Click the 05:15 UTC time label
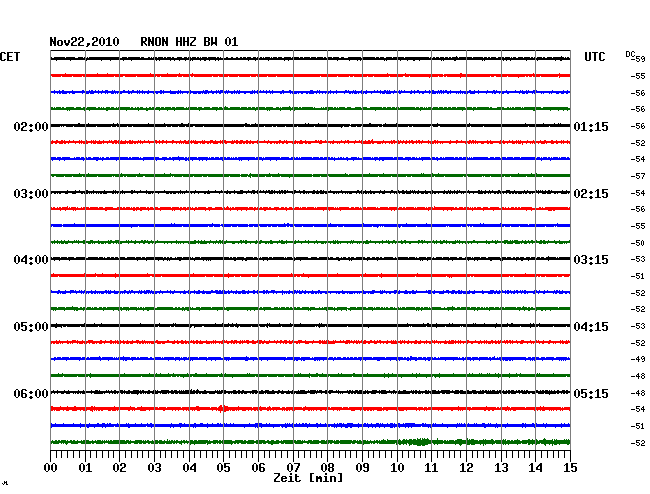Viewport: 650px width, 494px height. pyautogui.click(x=591, y=393)
